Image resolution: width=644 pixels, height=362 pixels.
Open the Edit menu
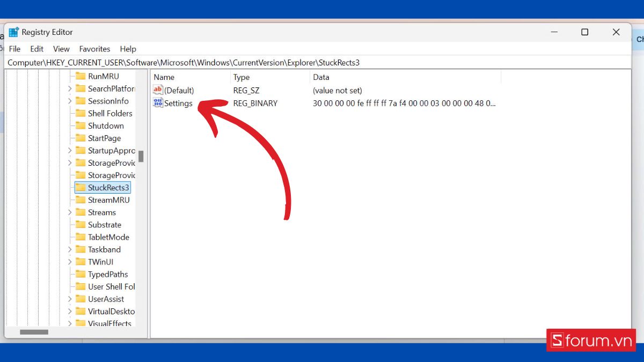pyautogui.click(x=37, y=49)
